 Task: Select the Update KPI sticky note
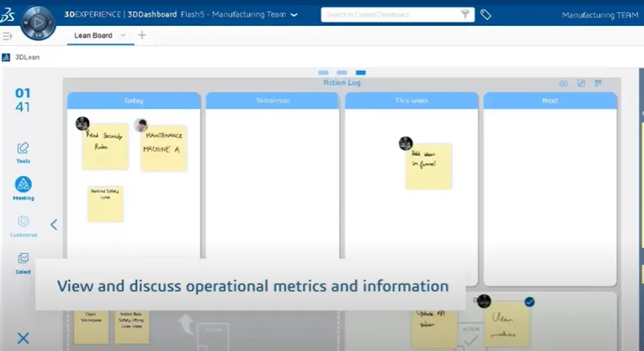(x=434, y=328)
